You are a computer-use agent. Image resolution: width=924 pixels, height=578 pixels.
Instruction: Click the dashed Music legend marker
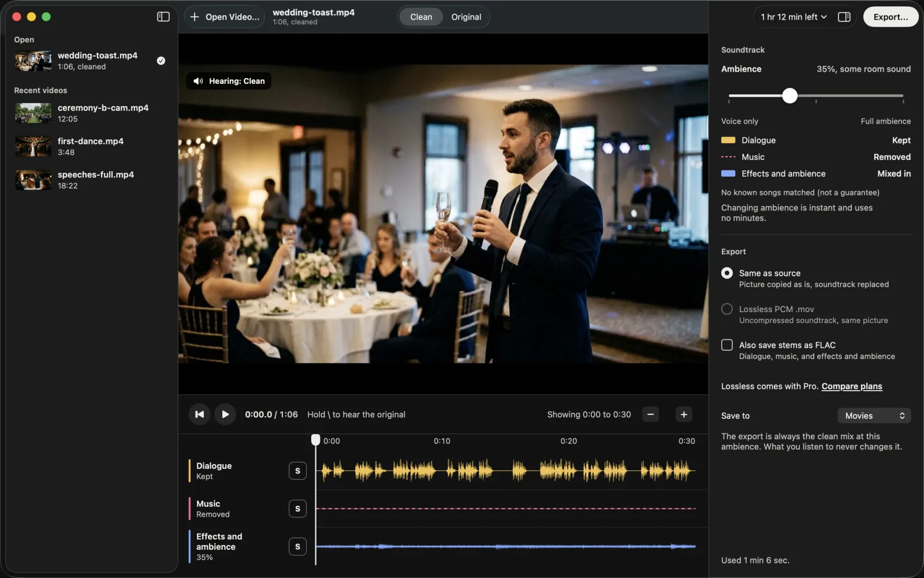click(x=728, y=157)
